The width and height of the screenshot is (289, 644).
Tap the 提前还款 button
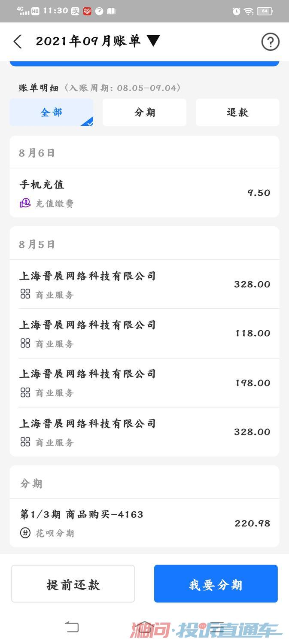73,584
